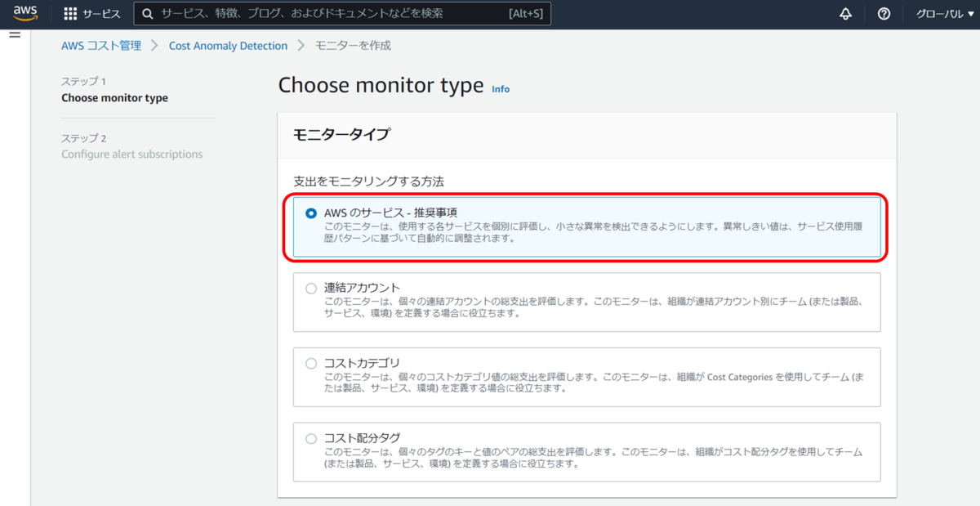980x506 pixels.
Task: Open the services grid menu icon
Action: (x=70, y=14)
